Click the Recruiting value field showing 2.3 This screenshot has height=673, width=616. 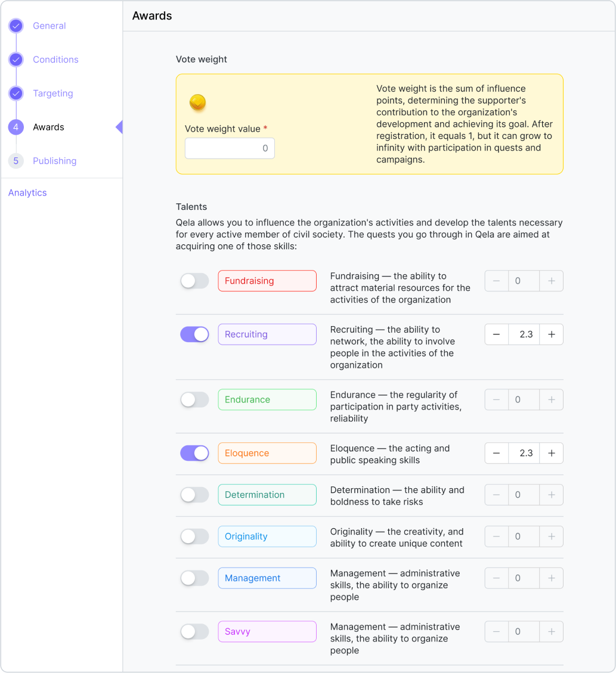[524, 334]
